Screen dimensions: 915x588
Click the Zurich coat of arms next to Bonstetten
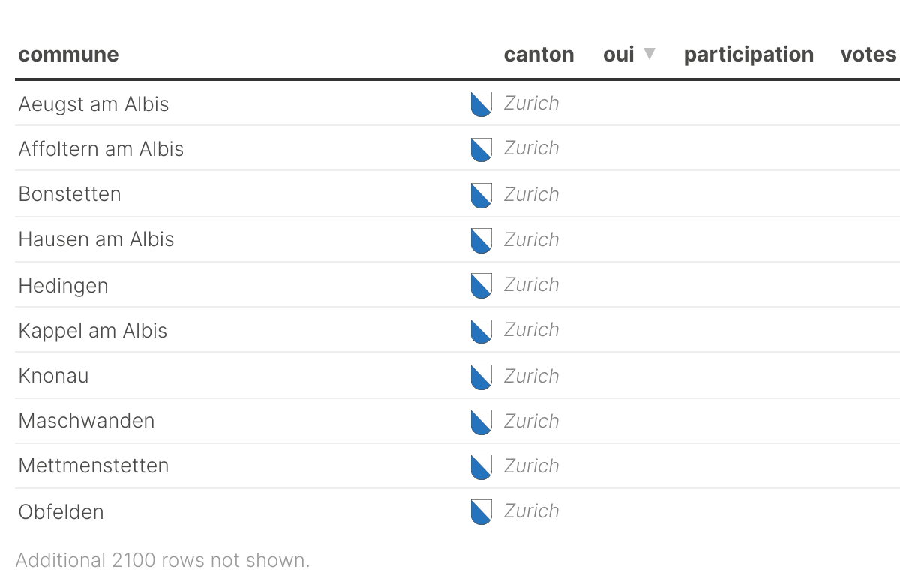click(x=481, y=195)
